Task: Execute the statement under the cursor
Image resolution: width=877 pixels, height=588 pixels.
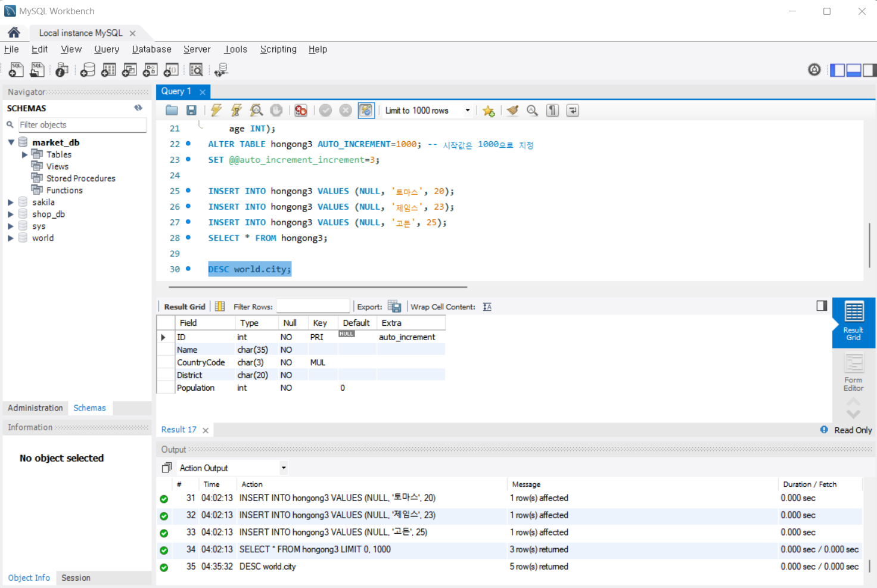Action: point(237,110)
